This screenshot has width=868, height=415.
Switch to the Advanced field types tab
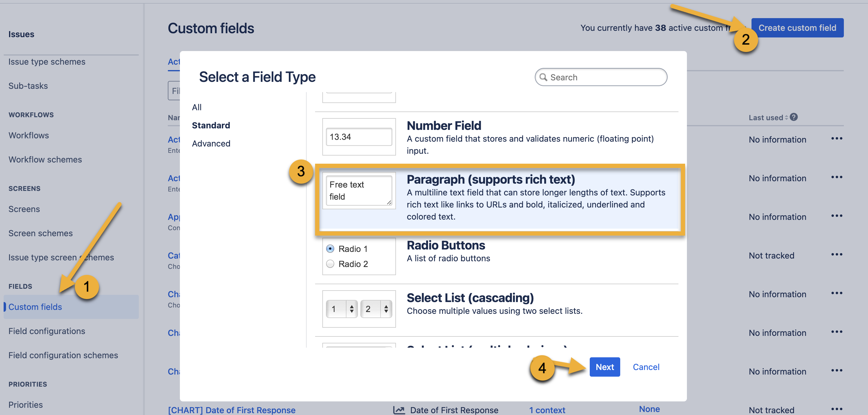click(211, 143)
